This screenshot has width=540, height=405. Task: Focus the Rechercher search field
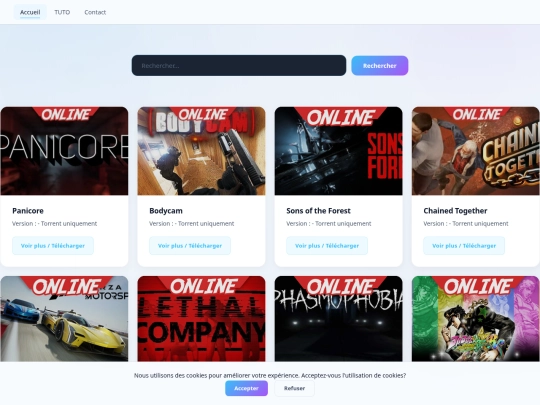tap(239, 65)
